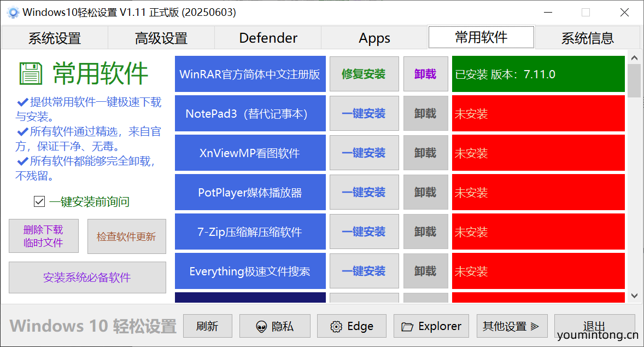Click 卸载 in the Everything row
Viewport: 644px width, 347px height.
425,271
